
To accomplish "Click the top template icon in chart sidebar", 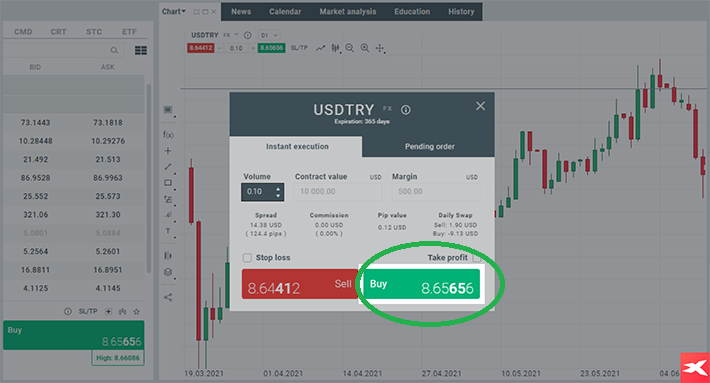I will click(168, 110).
